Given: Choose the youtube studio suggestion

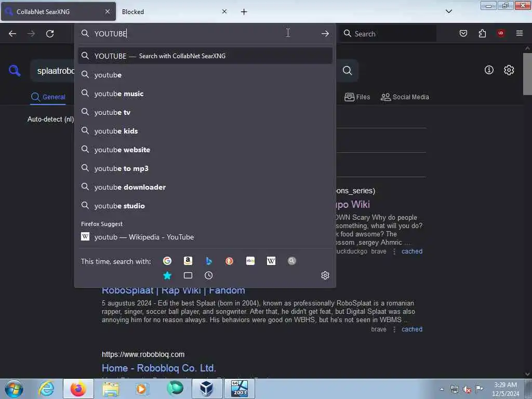Looking at the screenshot, I should point(205,206).
